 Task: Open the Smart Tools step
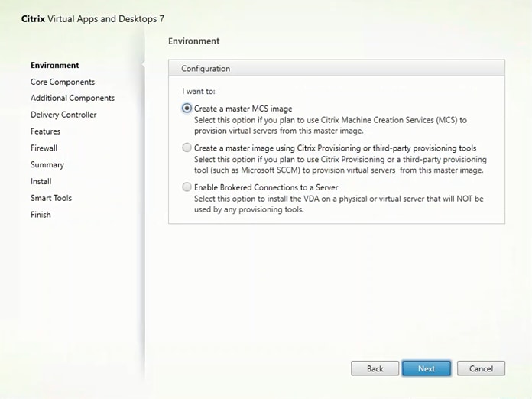coord(51,198)
